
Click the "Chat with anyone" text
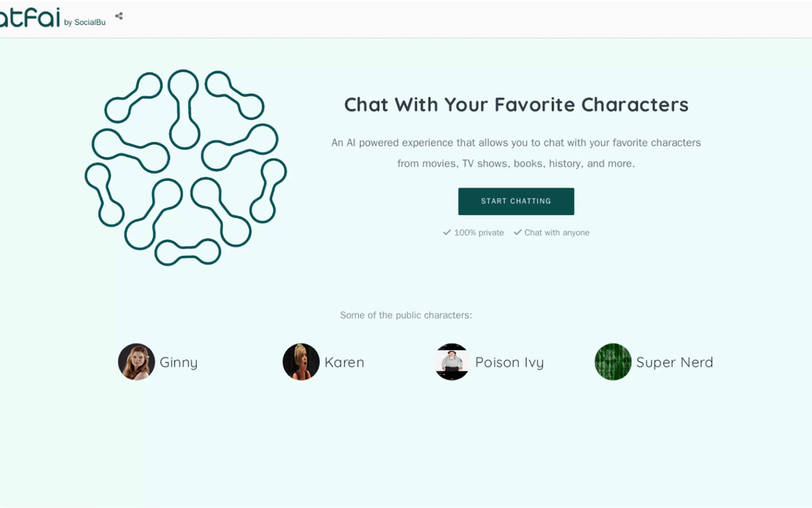tap(557, 233)
